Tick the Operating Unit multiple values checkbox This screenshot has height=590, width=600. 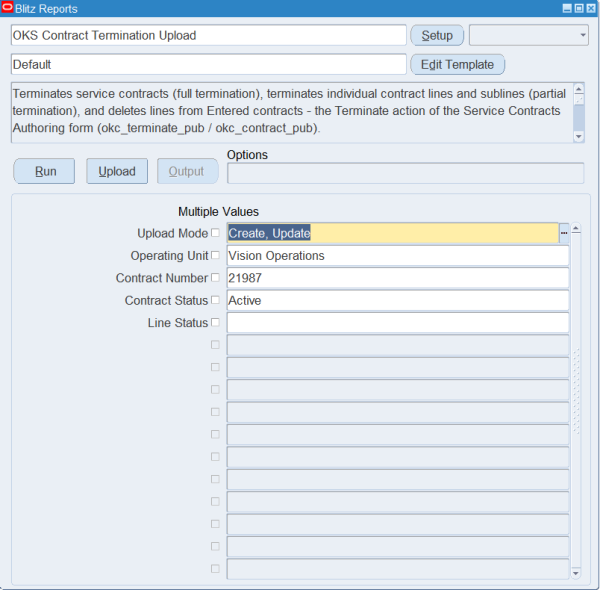(x=215, y=255)
